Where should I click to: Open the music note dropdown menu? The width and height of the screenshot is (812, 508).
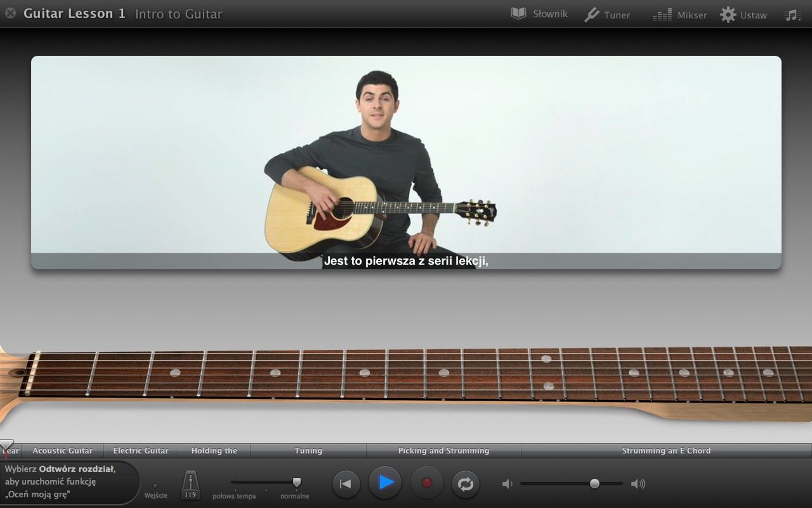792,15
